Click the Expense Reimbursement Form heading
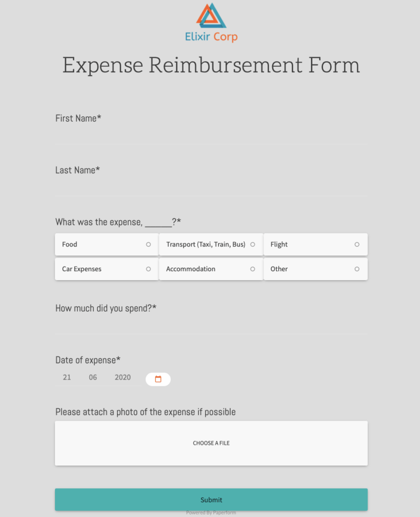This screenshot has width=420, height=517. pyautogui.click(x=211, y=65)
